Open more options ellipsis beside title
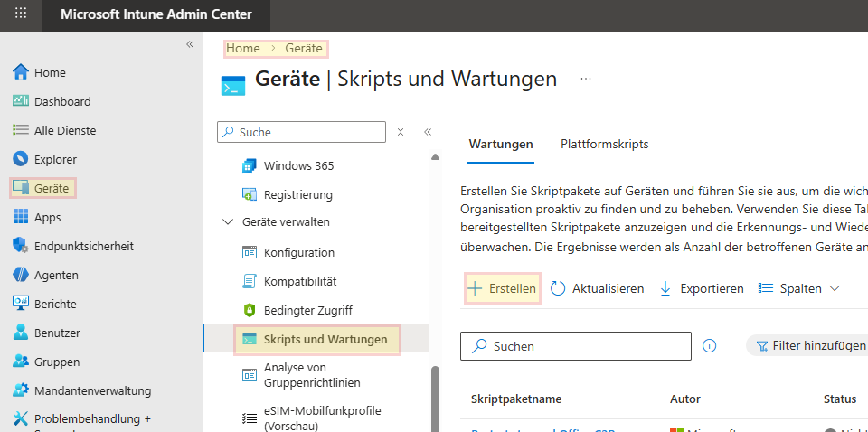 click(586, 79)
